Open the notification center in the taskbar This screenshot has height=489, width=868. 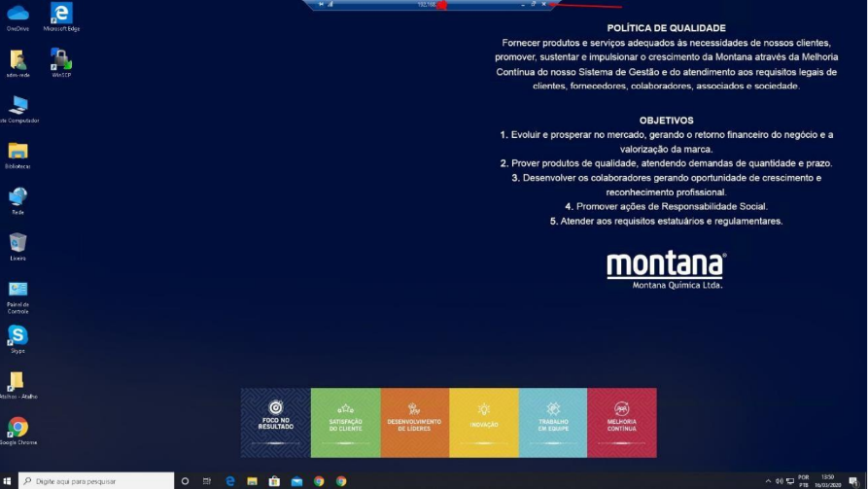tap(853, 481)
